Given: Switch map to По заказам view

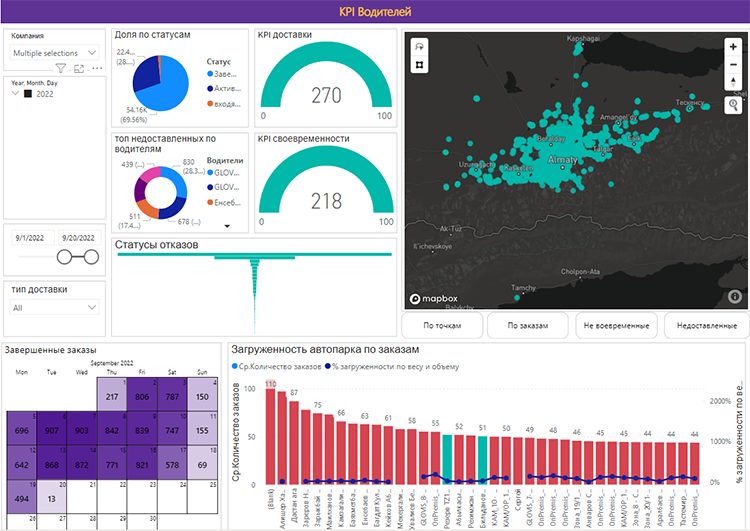Looking at the screenshot, I should point(529,325).
